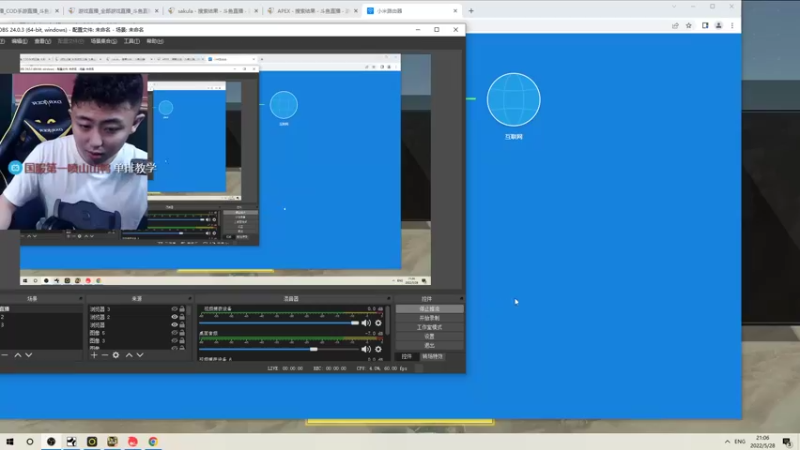Open the 场景集合(S) menu in OBS
This screenshot has width=800, height=450.
tap(104, 41)
